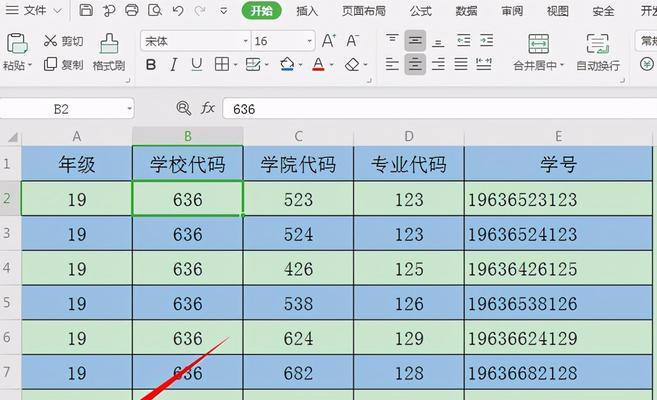Decrease font size with A- icon
Image resolution: width=657 pixels, height=400 pixels.
pos(352,41)
